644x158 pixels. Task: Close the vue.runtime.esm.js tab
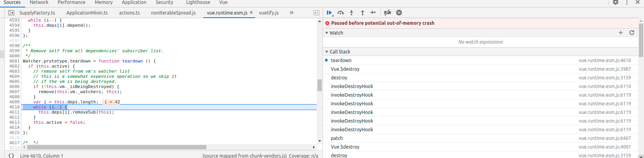point(251,13)
